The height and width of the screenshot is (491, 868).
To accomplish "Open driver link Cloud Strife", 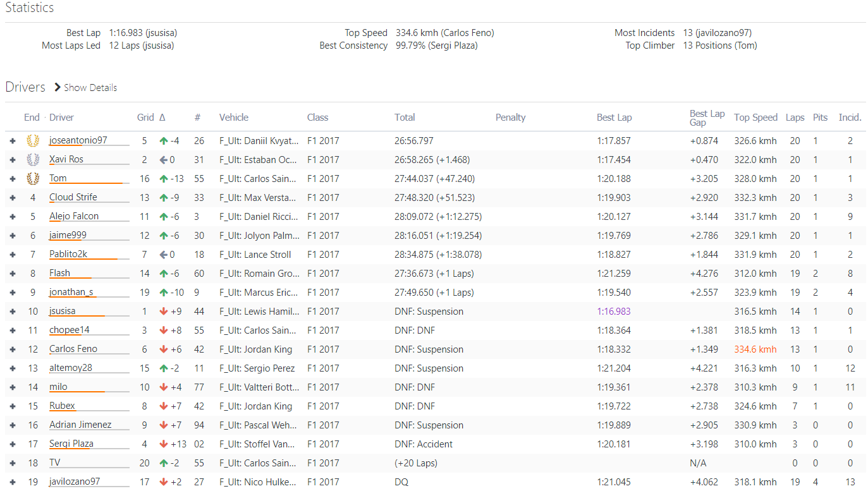I will coord(73,197).
